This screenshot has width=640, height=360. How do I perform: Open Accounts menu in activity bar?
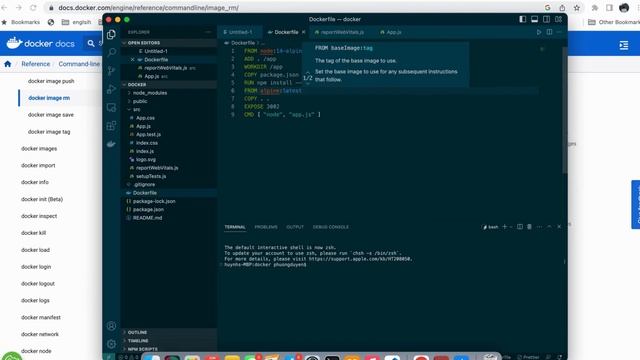pos(111,326)
